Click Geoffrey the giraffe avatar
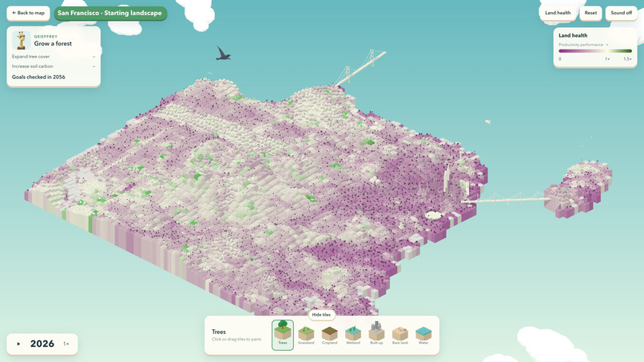Image resolution: width=644 pixels, height=362 pixels. (x=21, y=40)
